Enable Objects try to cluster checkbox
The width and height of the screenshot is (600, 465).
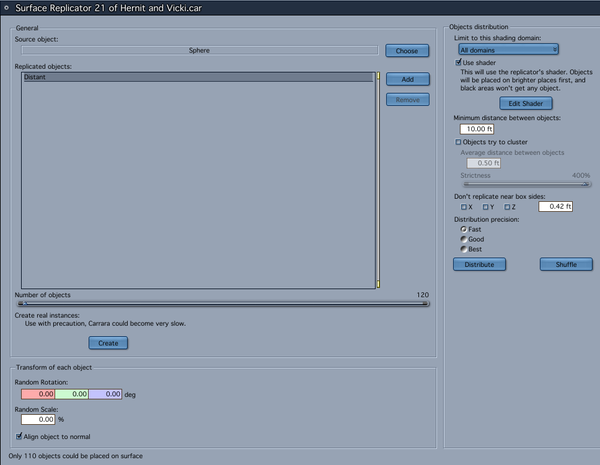[x=458, y=142]
